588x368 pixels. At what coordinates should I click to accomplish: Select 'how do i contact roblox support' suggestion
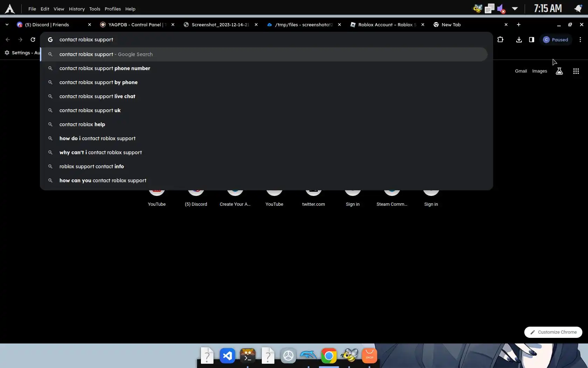[x=264, y=138]
